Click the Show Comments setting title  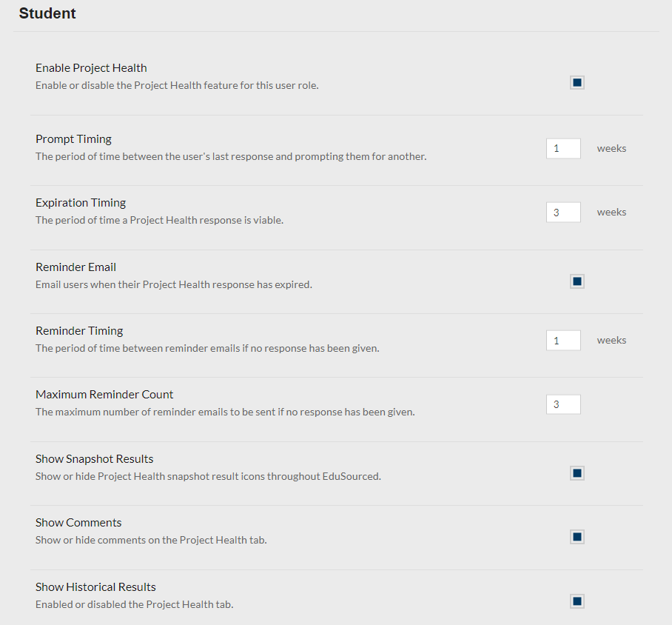pos(78,523)
